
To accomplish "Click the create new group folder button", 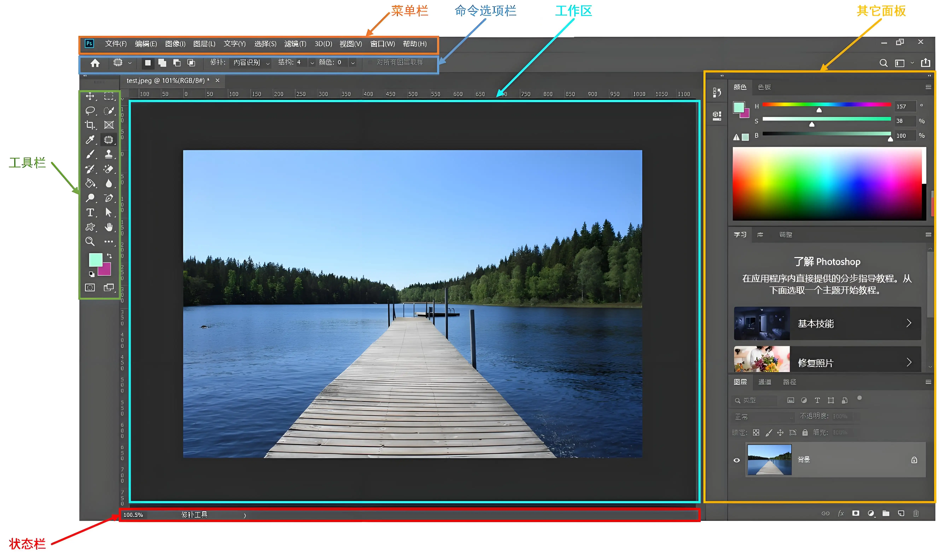I will (886, 513).
